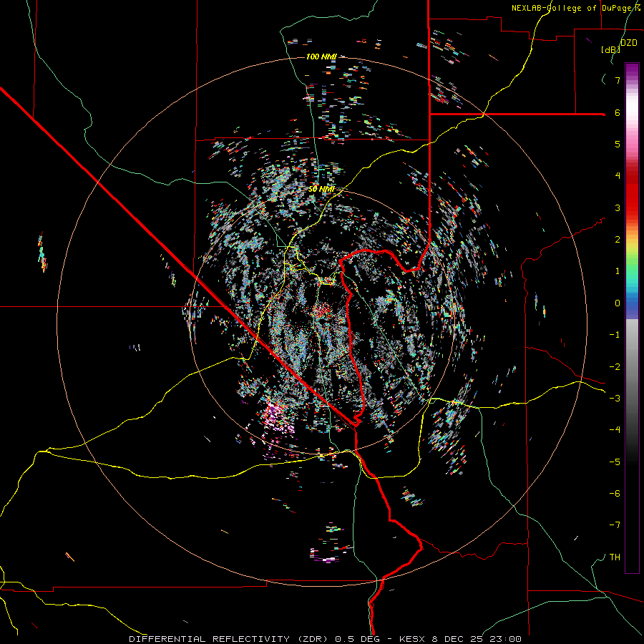
Task: Select the positive 2 value on the scale
Action: click(618, 240)
